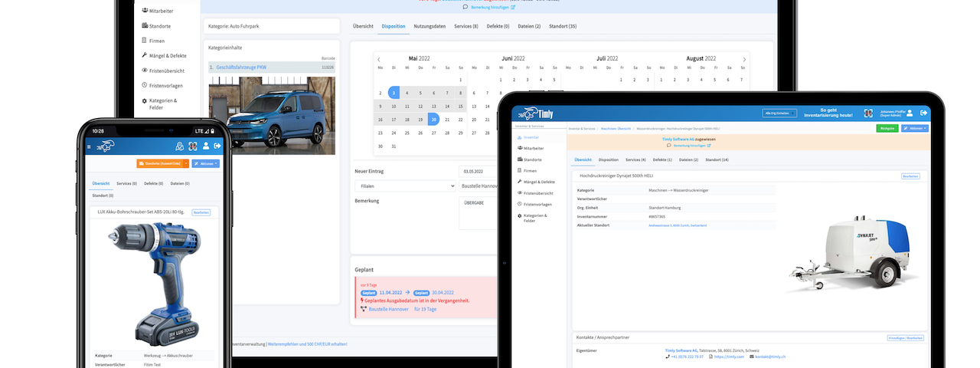Click Weiterempfehlen und 500 CHF/EUR erhalten link

click(307, 343)
